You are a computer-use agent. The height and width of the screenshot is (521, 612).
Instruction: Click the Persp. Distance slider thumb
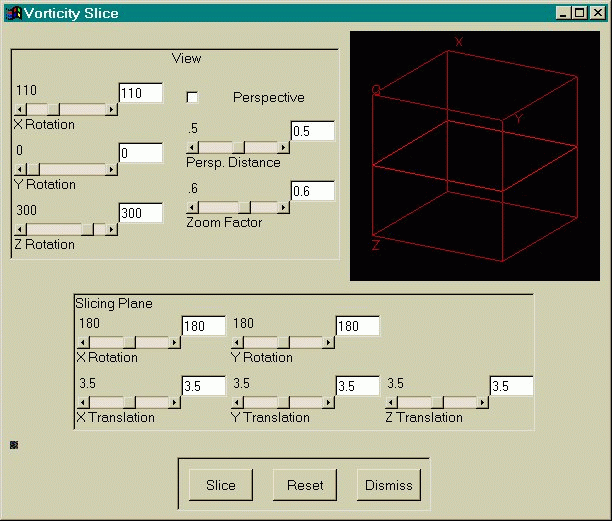tap(238, 148)
